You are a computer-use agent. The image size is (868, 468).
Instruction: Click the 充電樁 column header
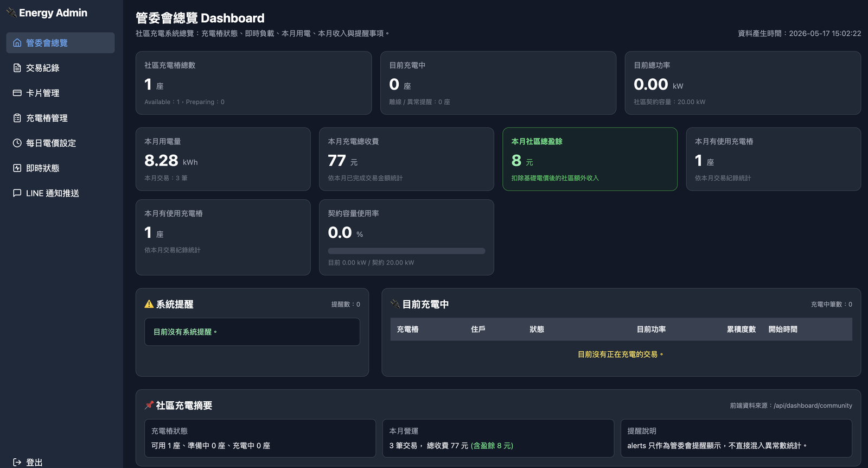[407, 329]
